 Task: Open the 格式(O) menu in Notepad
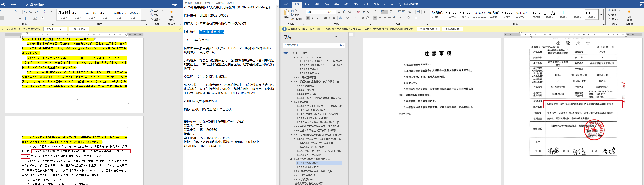pos(209,3)
